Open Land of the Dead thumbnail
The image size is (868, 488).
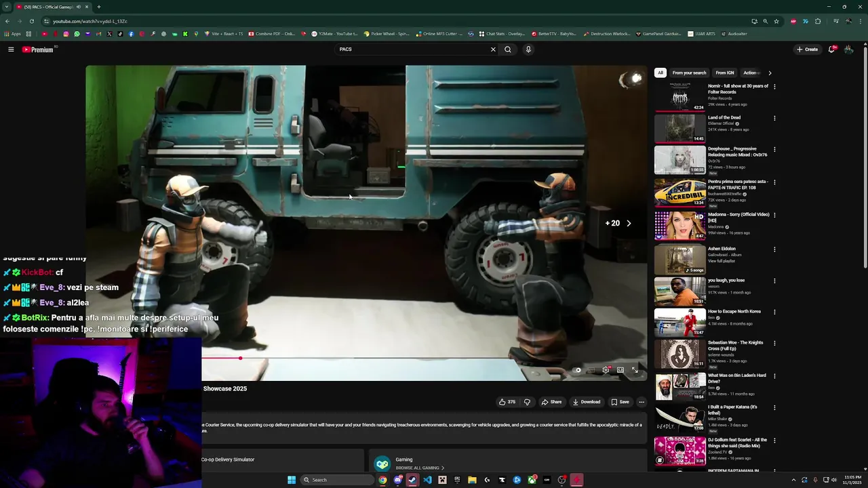(x=679, y=129)
